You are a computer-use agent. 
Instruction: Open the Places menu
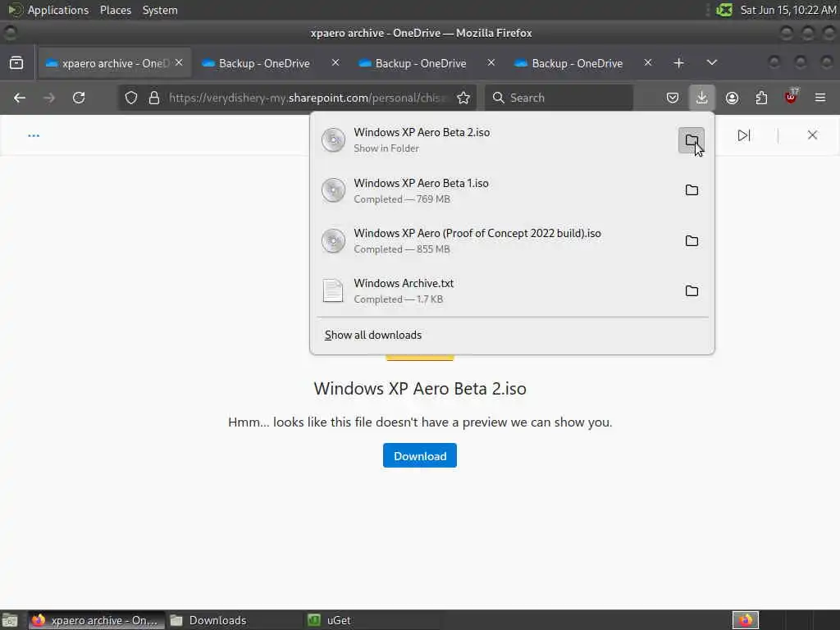[115, 10]
